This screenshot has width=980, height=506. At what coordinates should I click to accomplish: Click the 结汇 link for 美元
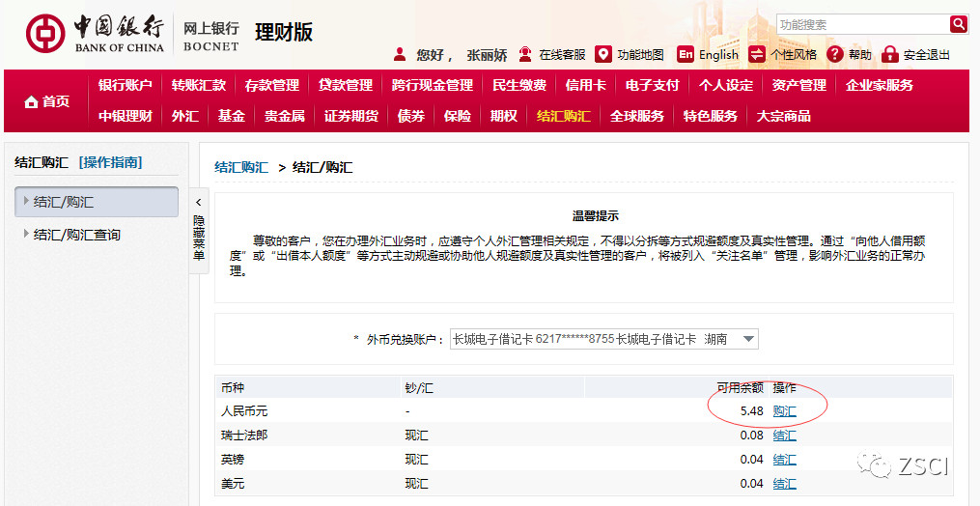[784, 484]
